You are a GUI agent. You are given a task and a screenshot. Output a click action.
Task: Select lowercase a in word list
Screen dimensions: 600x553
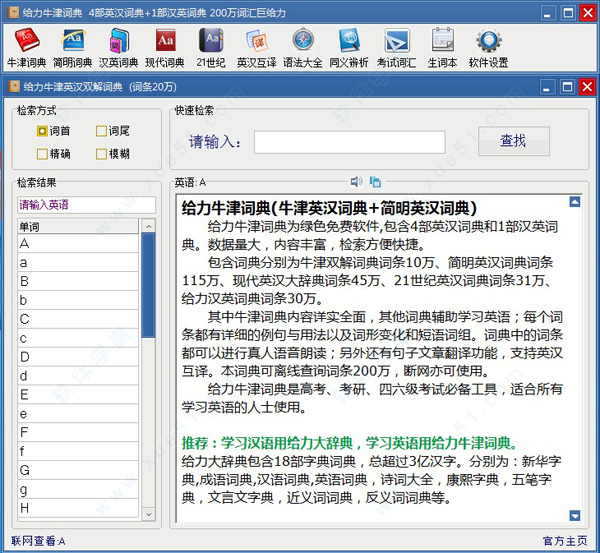point(78,262)
